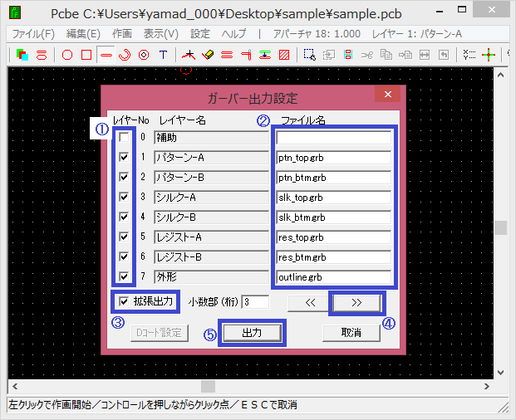Open the 編集(E) menu
This screenshot has width=516, height=420.
(83, 34)
